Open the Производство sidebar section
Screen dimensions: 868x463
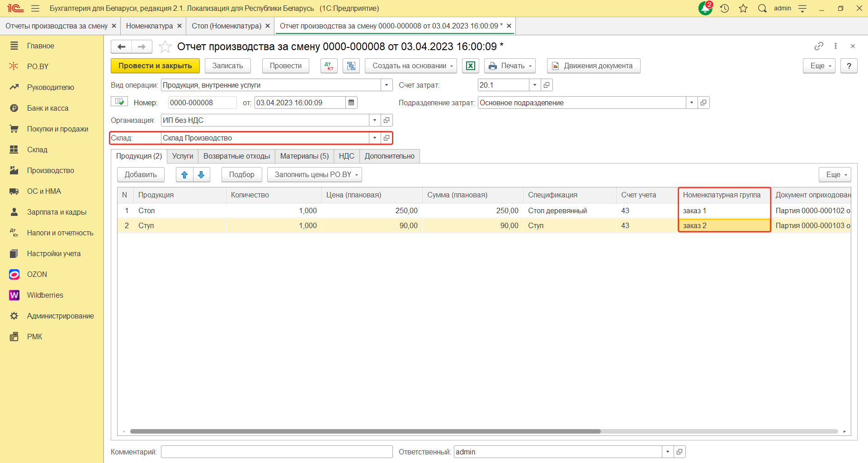tap(52, 170)
